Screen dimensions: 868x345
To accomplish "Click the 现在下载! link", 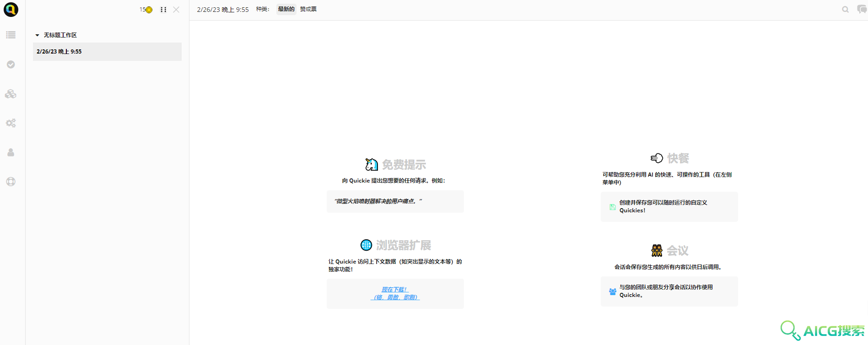I will pos(395,290).
